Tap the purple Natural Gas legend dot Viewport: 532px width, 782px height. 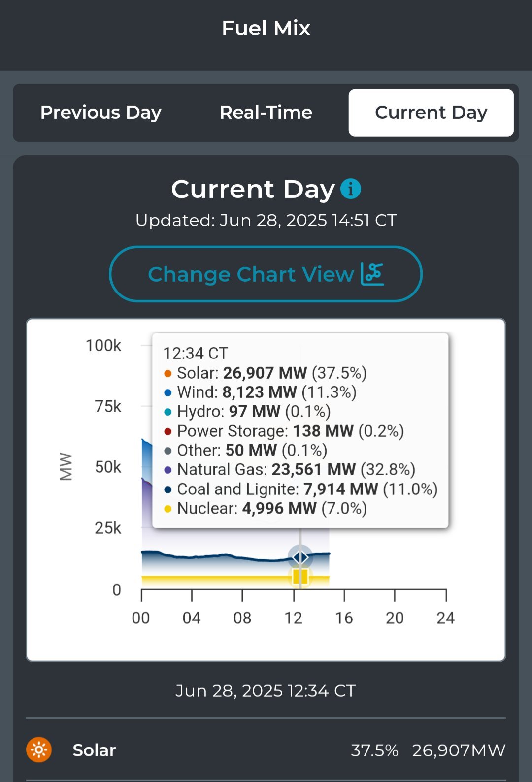(168, 470)
